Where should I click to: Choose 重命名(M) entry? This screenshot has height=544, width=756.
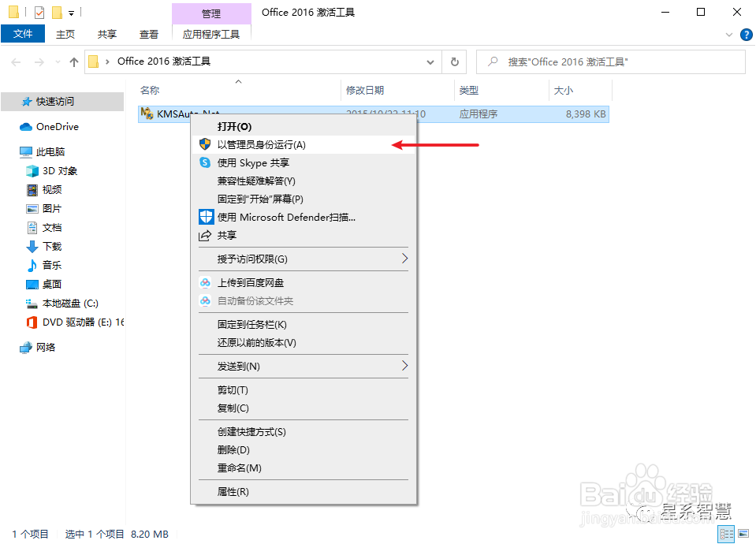tap(304, 468)
